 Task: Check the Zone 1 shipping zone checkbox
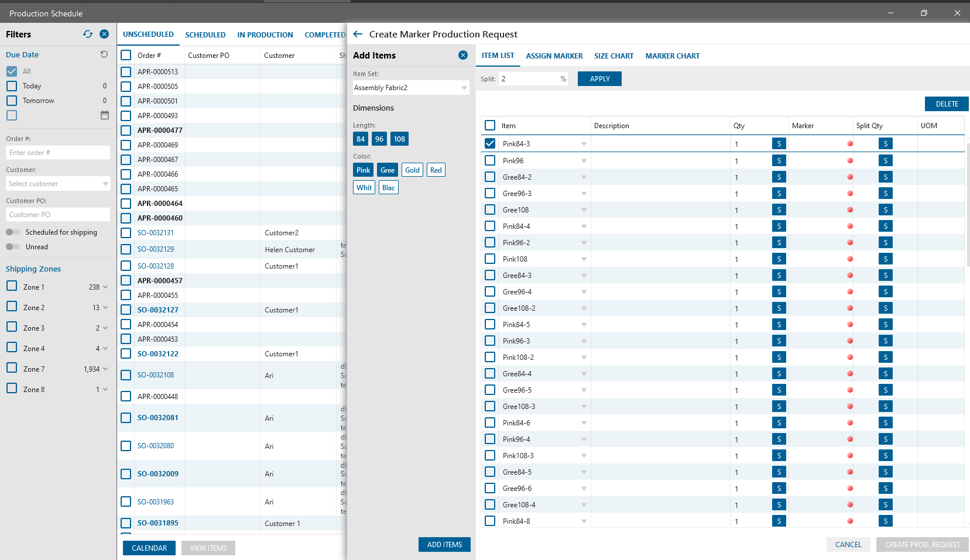tap(12, 286)
